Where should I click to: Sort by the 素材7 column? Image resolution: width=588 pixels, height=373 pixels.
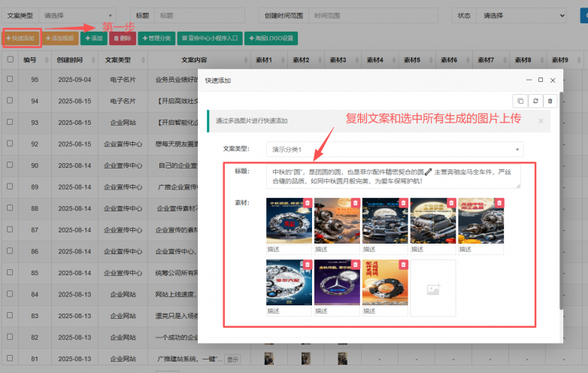tap(491, 60)
